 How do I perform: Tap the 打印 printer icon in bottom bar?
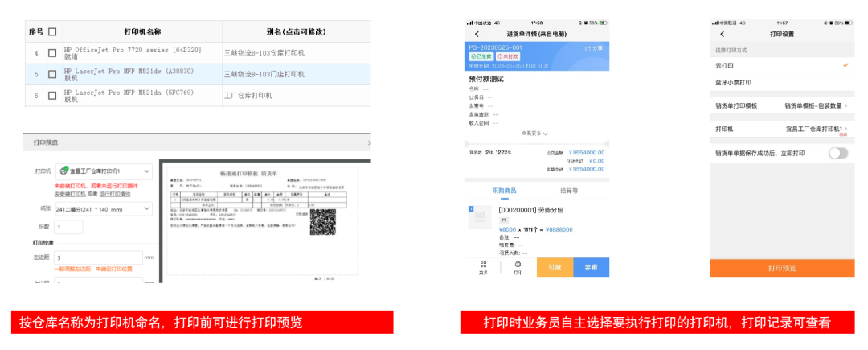coord(518,267)
